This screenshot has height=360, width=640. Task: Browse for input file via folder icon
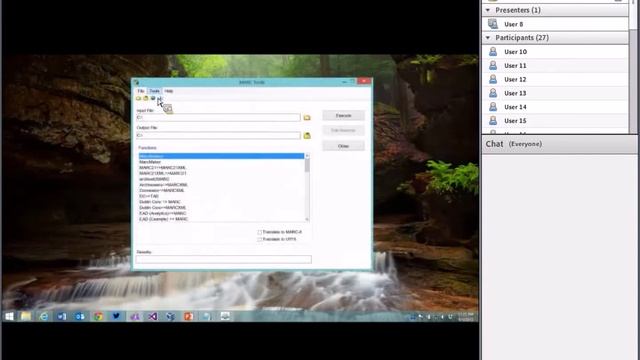(307, 118)
